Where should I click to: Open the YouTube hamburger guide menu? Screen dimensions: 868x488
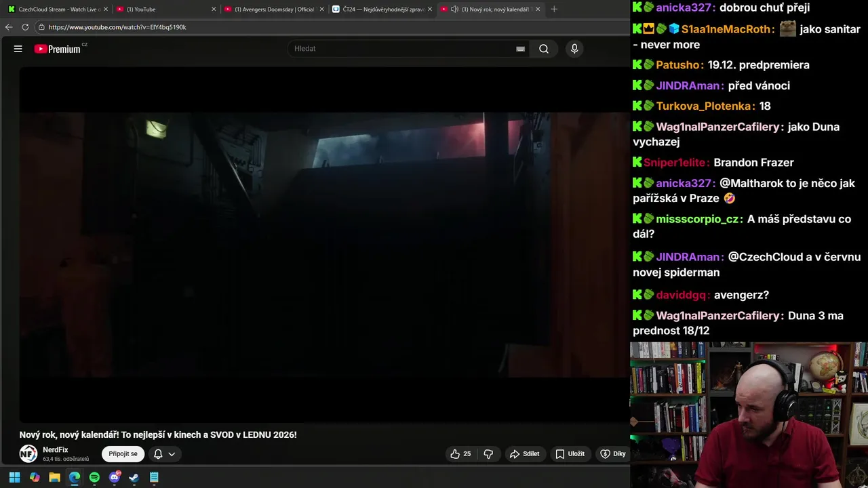[18, 49]
